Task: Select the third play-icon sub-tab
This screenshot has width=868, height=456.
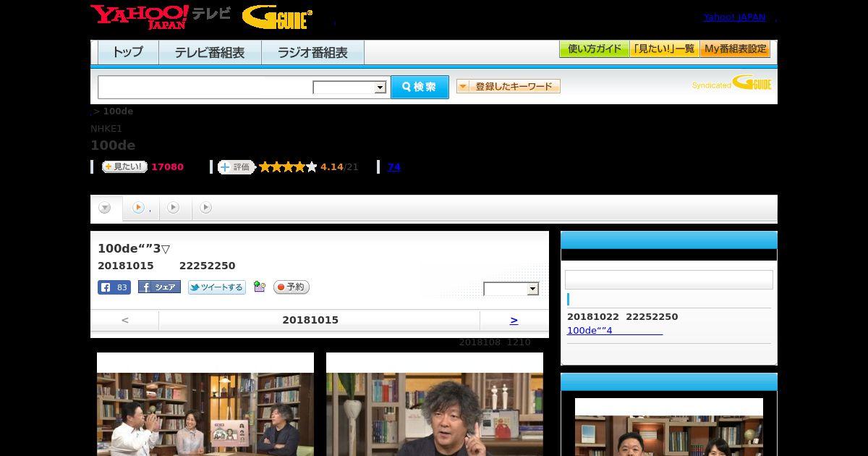Action: pos(173,208)
